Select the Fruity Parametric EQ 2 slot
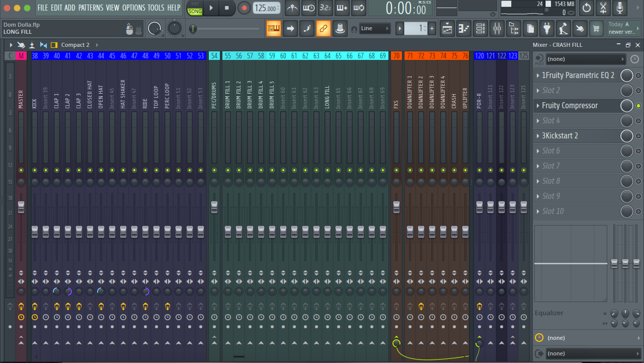This screenshot has width=644, height=363. 578,76
